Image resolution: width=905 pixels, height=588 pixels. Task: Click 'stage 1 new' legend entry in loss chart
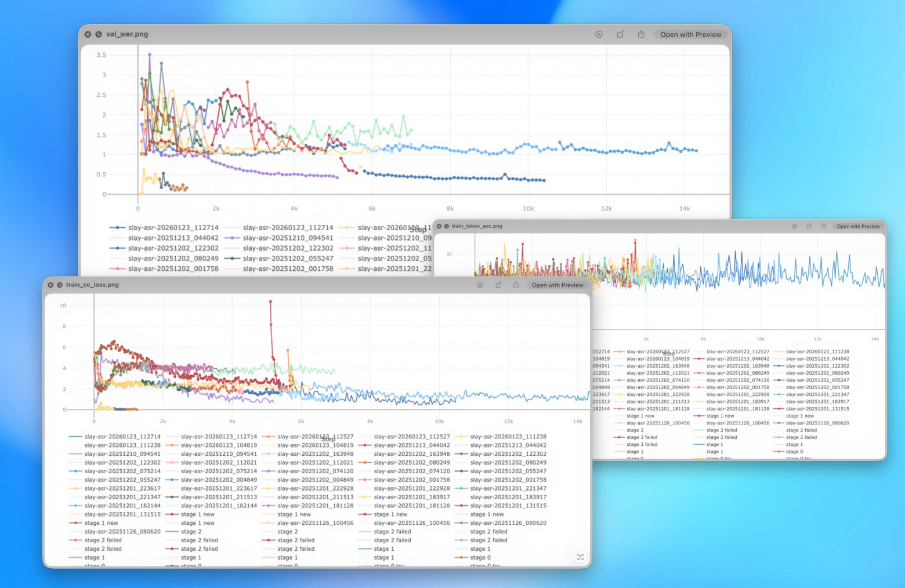[x=197, y=514]
